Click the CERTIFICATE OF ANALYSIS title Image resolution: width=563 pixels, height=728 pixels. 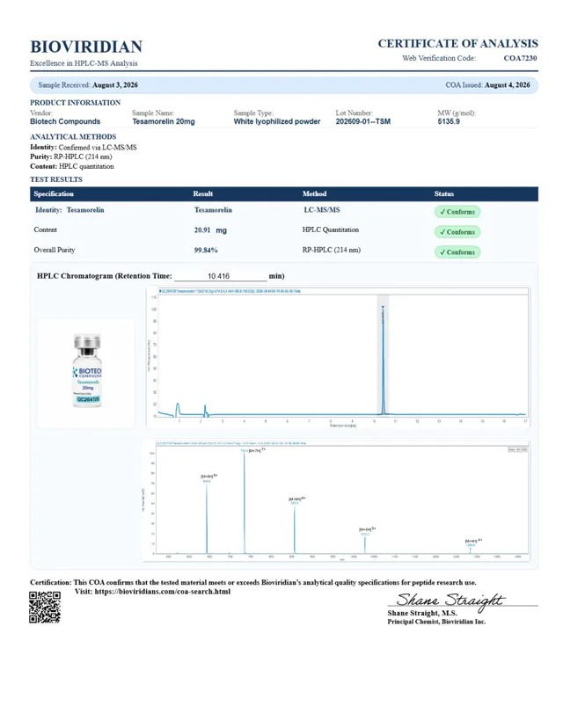click(x=457, y=44)
